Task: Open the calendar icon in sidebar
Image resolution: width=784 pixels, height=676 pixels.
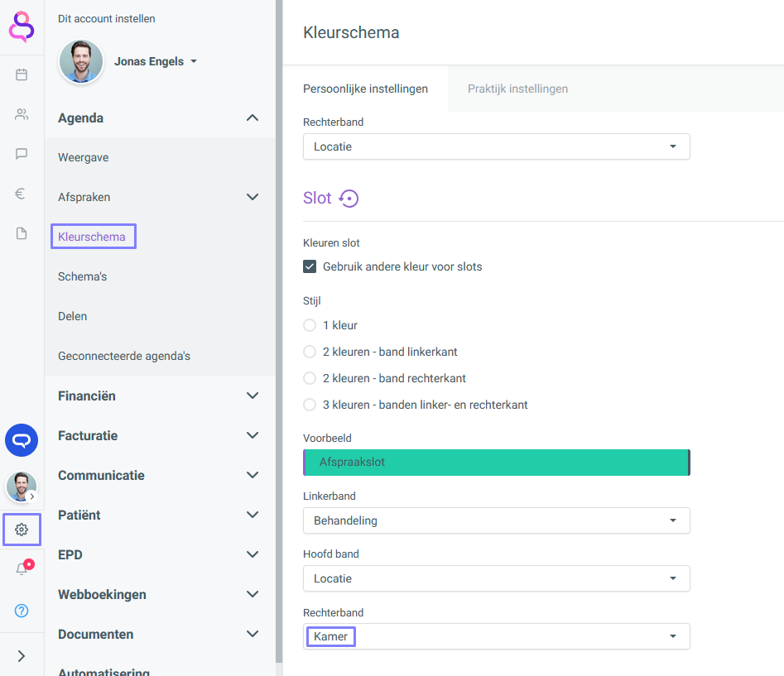Action: pyautogui.click(x=22, y=75)
